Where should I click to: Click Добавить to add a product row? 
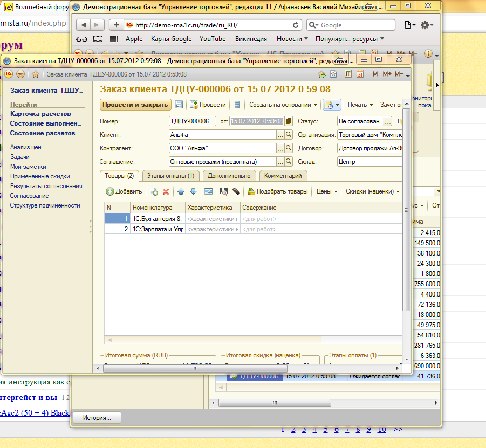(124, 191)
